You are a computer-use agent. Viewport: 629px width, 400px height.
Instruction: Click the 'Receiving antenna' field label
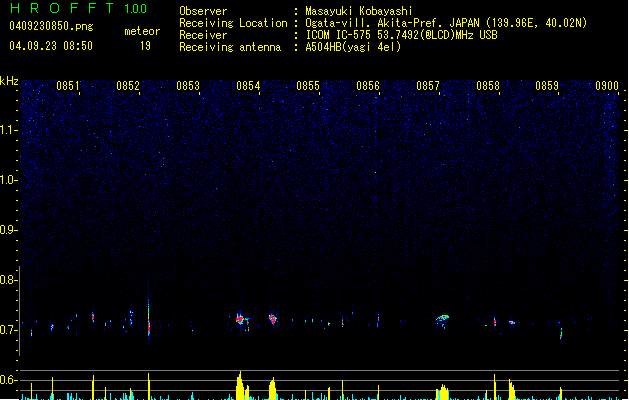pyautogui.click(x=230, y=47)
